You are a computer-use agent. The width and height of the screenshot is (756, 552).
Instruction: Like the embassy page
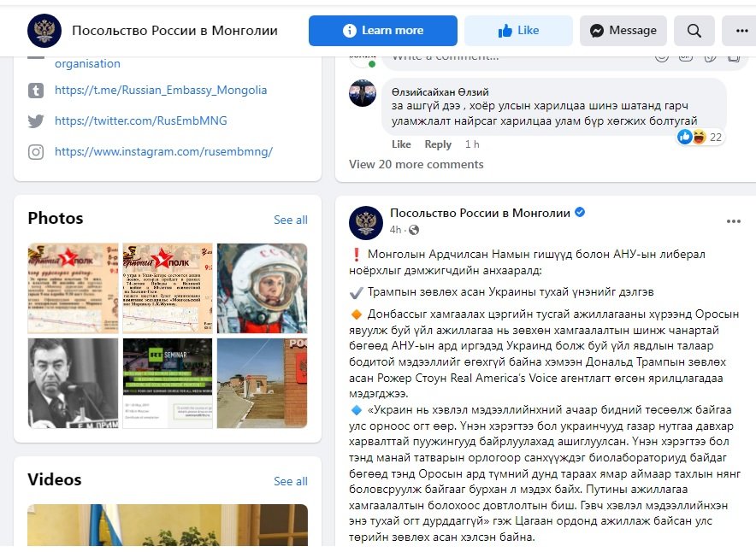point(519,31)
